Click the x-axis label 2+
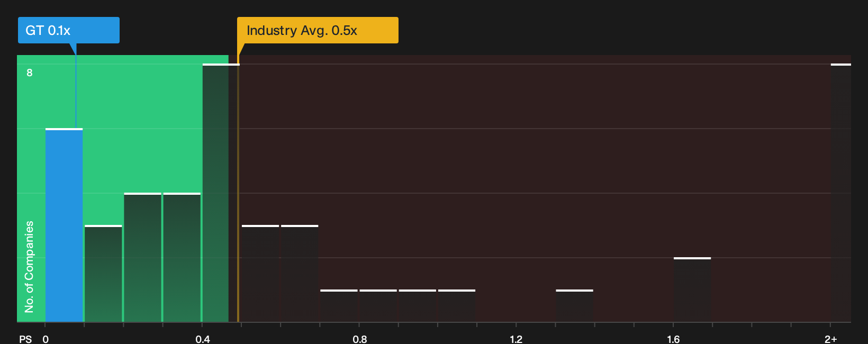 coord(831,339)
